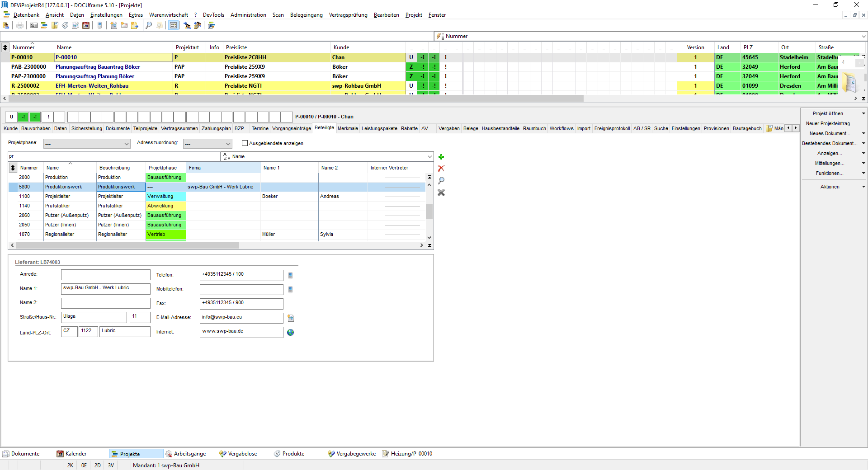Click the folder with checklist toolbar icon
The image size is (868, 470).
coord(55,25)
